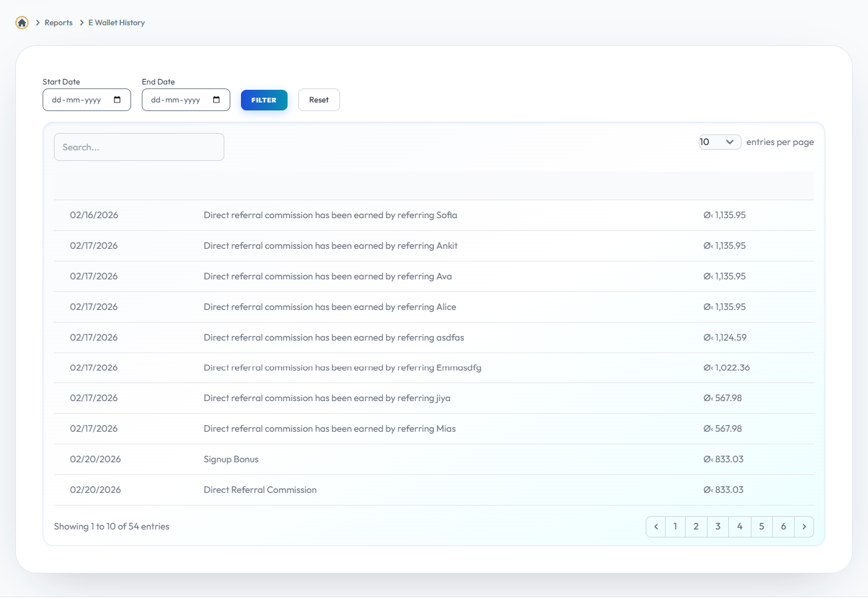Open the entries per page dropdown
This screenshot has width=868, height=598.
click(720, 142)
